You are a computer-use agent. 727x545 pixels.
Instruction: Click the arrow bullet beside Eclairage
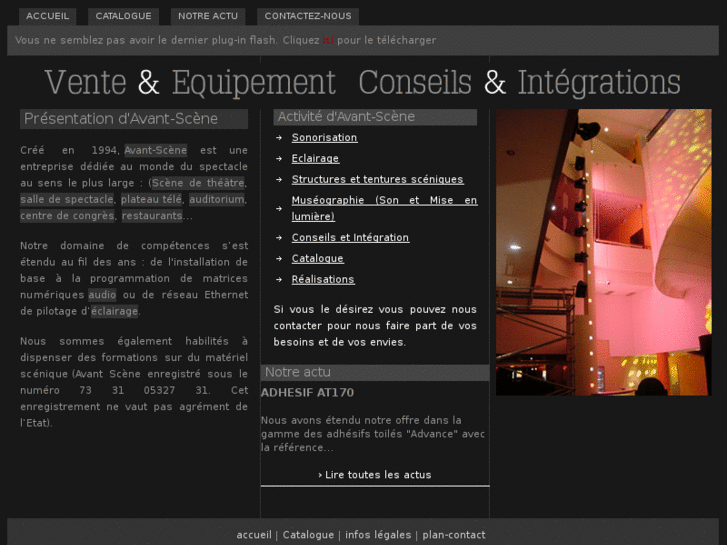pyautogui.click(x=279, y=159)
